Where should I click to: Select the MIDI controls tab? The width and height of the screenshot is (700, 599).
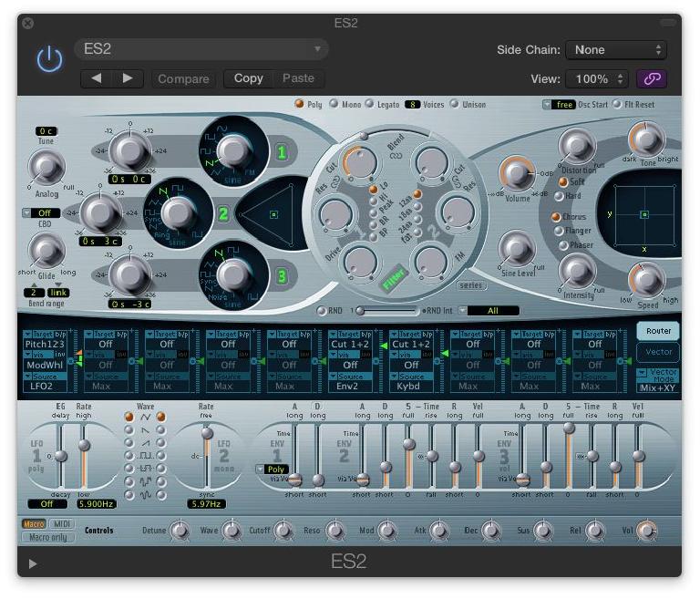62,524
